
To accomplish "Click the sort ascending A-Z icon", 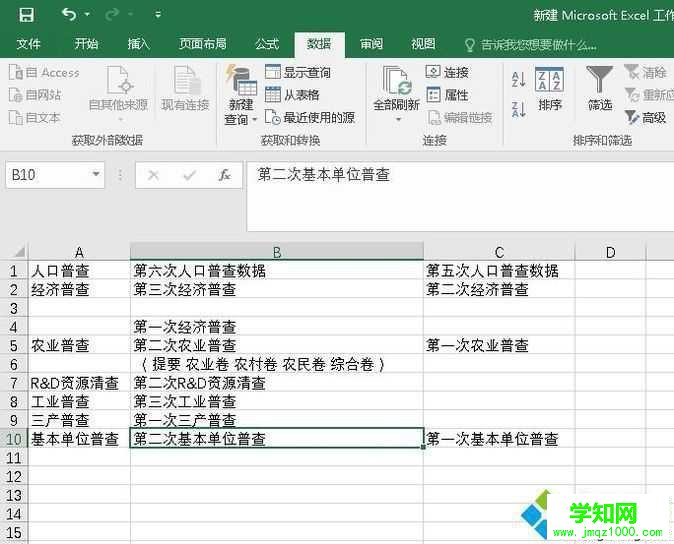I will click(519, 79).
